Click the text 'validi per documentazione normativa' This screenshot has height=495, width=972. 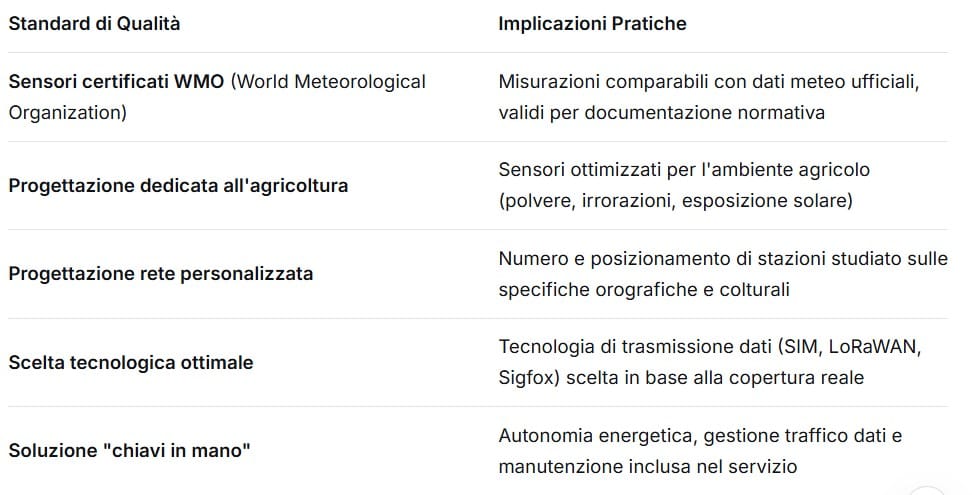[x=661, y=113]
